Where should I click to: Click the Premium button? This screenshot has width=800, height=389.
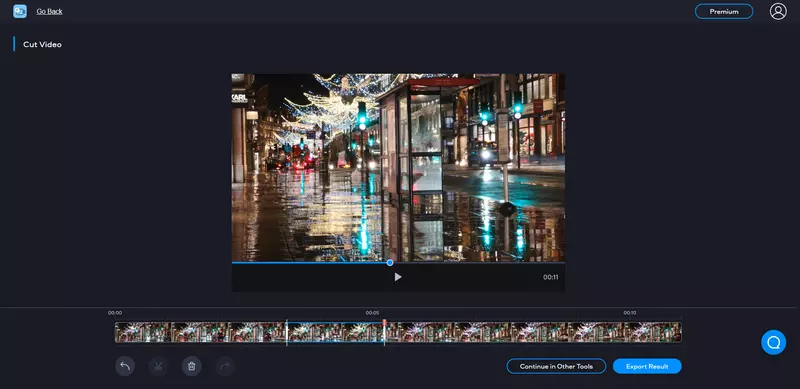coord(724,11)
